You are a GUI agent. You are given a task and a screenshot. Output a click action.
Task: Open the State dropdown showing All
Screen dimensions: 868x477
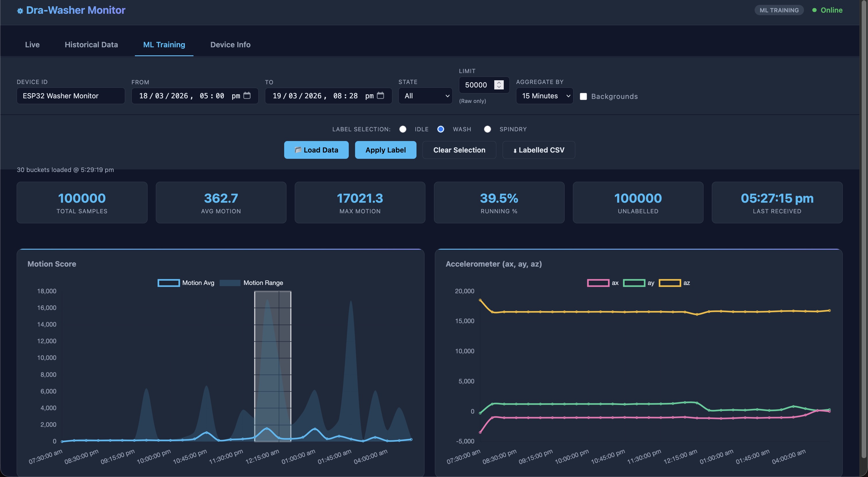point(425,96)
